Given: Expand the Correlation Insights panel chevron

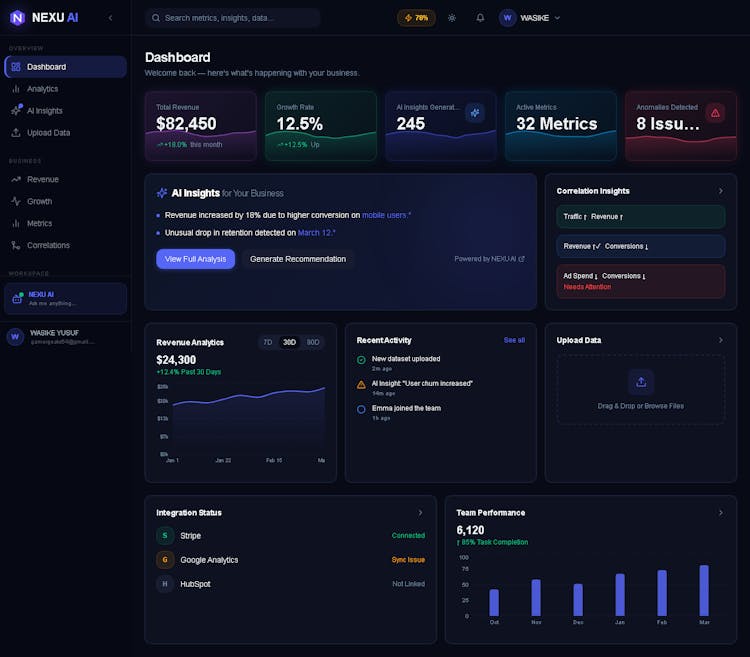Looking at the screenshot, I should coord(721,191).
